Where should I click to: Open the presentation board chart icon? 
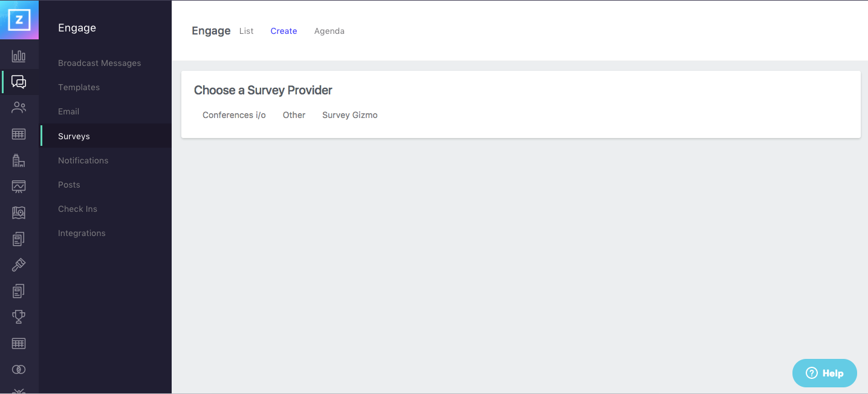(19, 186)
